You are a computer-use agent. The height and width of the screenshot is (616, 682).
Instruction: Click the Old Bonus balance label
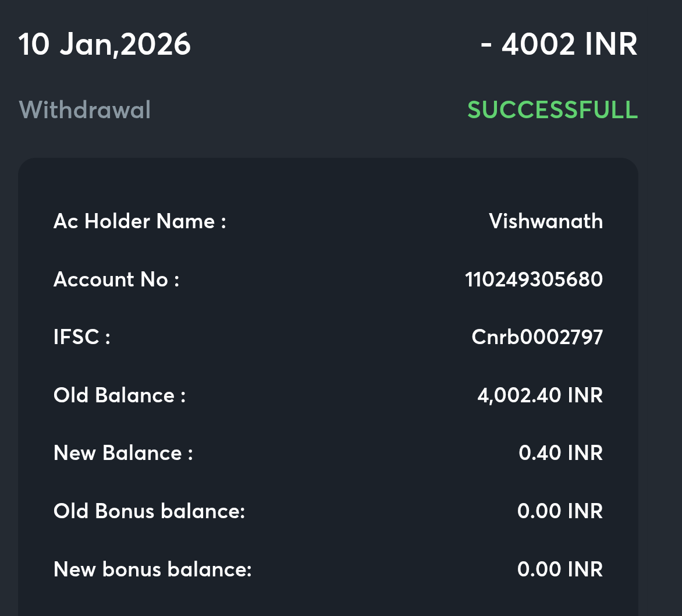(149, 511)
